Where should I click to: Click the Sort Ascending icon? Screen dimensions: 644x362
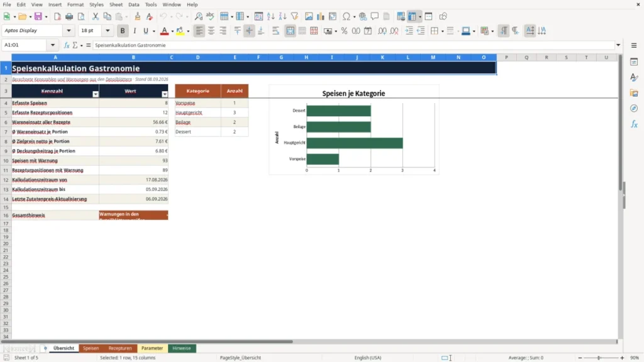click(x=270, y=16)
